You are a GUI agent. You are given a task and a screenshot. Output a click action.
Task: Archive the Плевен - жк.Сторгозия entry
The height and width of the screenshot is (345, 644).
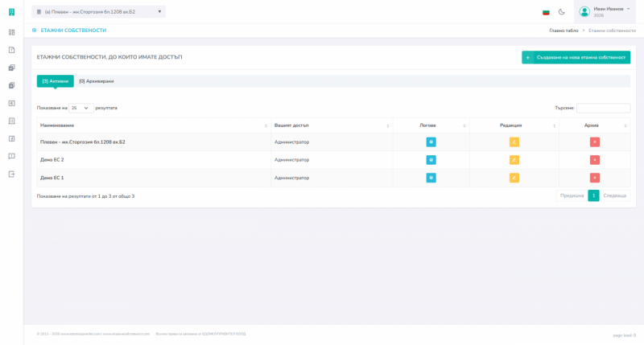coord(595,142)
